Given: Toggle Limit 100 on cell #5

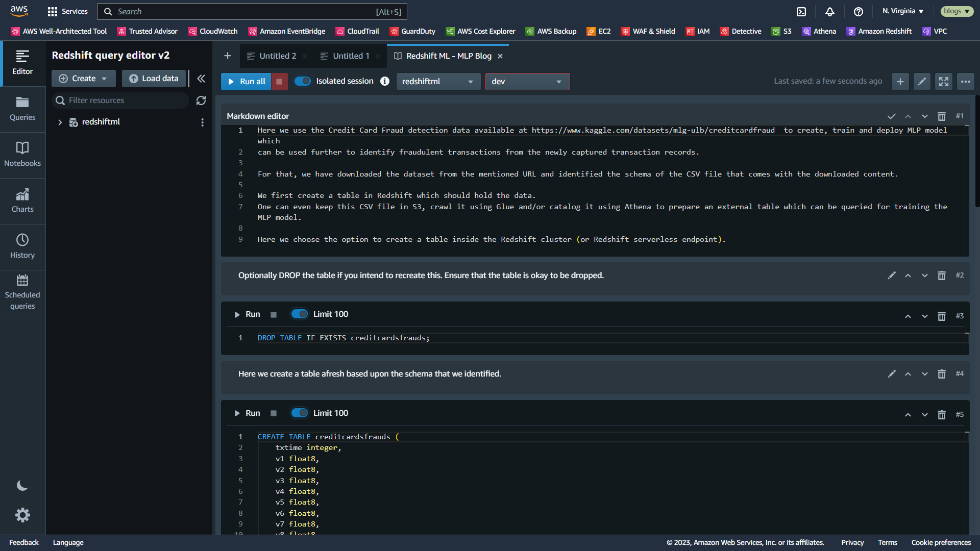Looking at the screenshot, I should click(300, 413).
